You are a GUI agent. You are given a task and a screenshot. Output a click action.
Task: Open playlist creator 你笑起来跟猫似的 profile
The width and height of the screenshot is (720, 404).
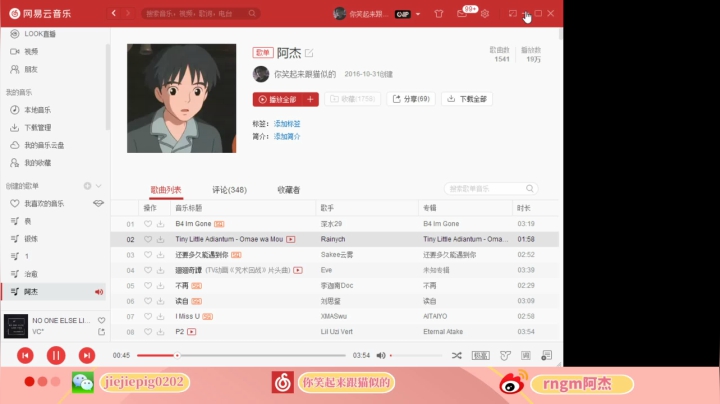click(x=305, y=74)
